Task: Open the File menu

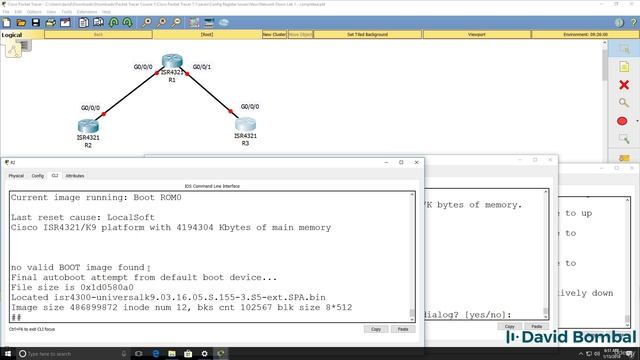Action: pos(6,12)
